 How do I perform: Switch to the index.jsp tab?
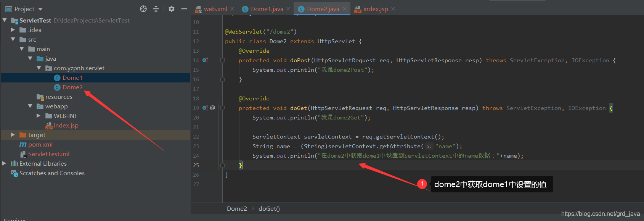pos(376,9)
